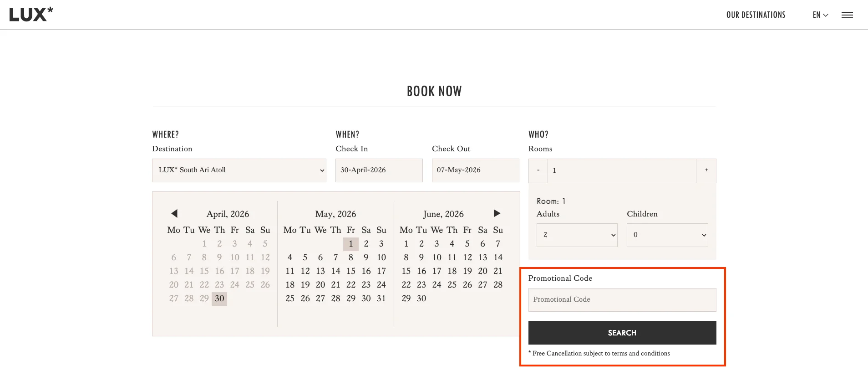Select May 1 in calendar
This screenshot has height=371, width=868.
351,244
